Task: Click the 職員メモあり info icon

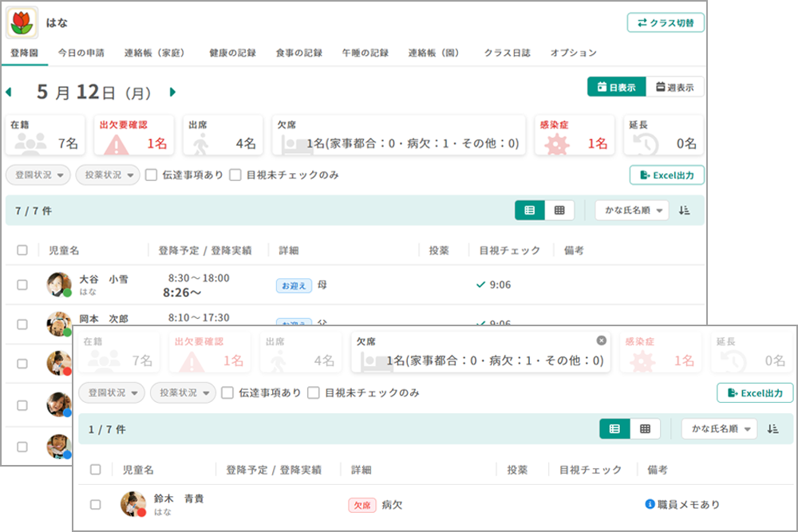Action: pos(650,504)
